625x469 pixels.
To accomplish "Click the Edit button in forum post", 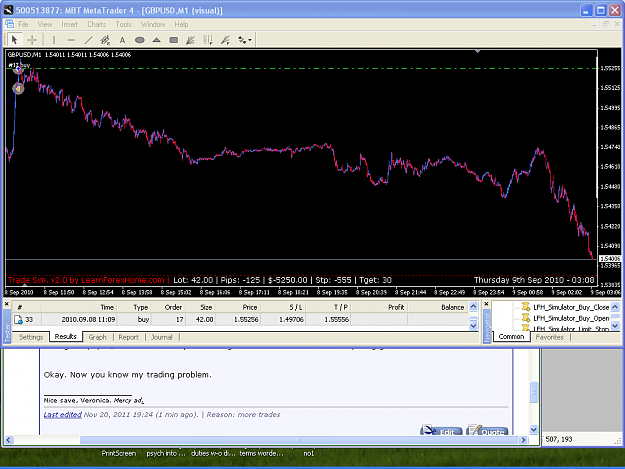I will (441, 430).
